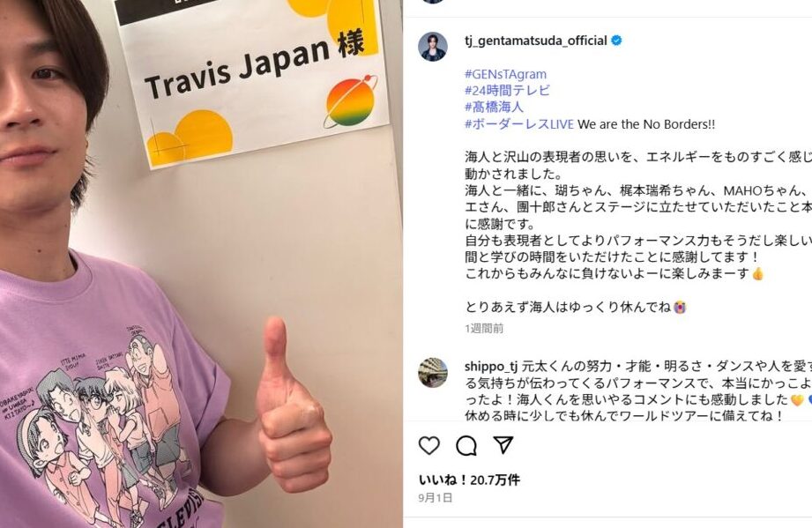Open the #24時間テレビ hashtag
The height and width of the screenshot is (528, 812).
(x=507, y=91)
